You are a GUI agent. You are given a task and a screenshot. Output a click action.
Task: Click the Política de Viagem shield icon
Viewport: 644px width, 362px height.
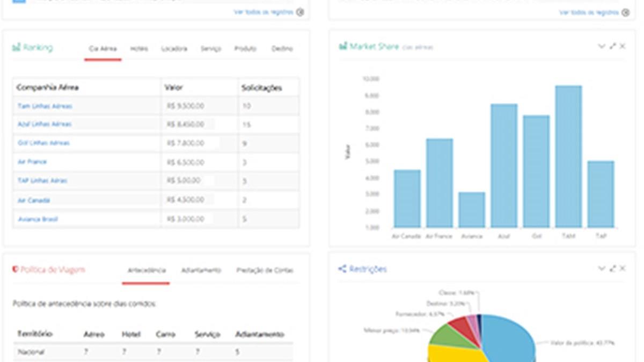15,269
